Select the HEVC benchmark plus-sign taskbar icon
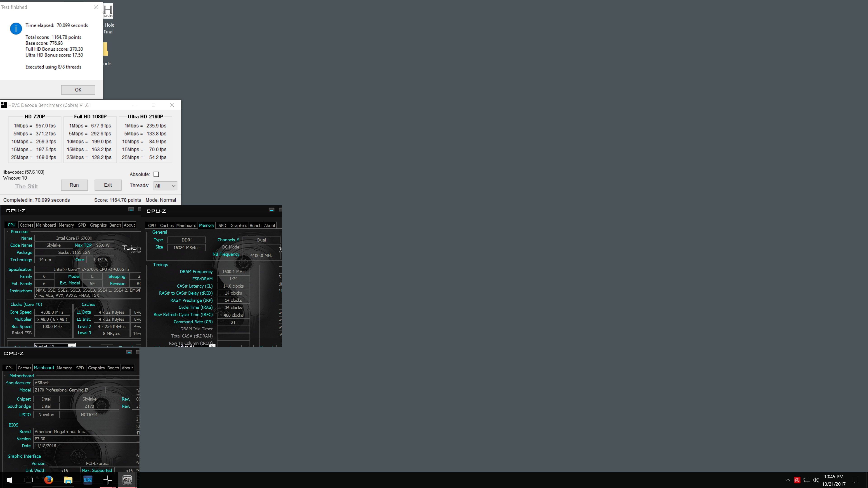The image size is (868, 488). (108, 480)
